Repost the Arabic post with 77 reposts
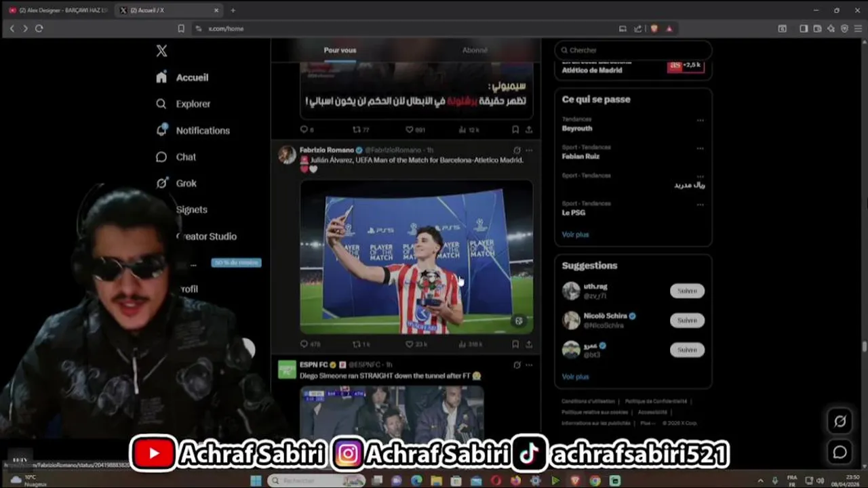Image resolution: width=868 pixels, height=488 pixels. click(361, 129)
